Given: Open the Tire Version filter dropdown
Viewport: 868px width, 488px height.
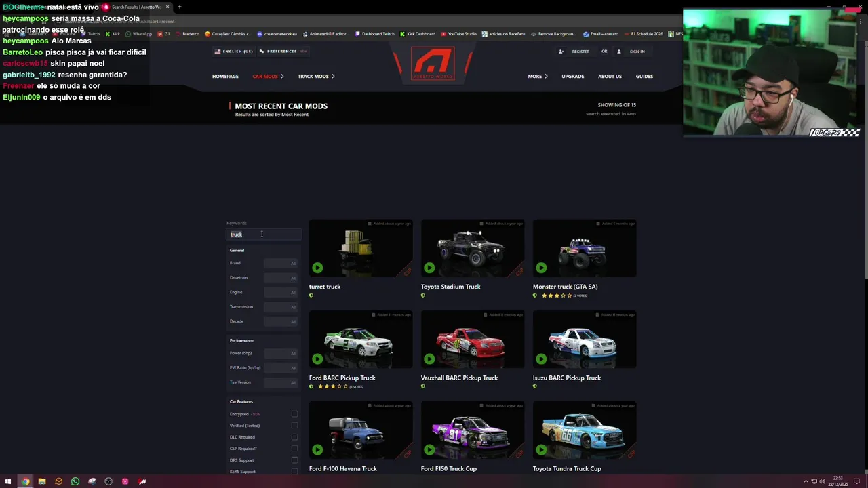Looking at the screenshot, I should (280, 382).
